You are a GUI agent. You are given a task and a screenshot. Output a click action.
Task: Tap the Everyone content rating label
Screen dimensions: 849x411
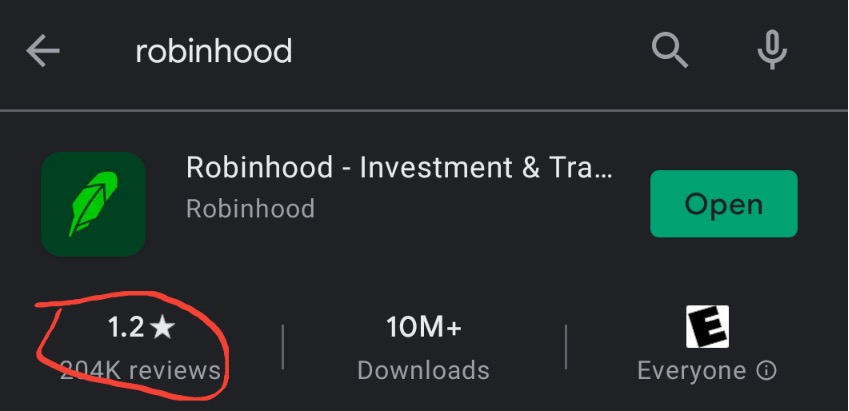click(691, 371)
